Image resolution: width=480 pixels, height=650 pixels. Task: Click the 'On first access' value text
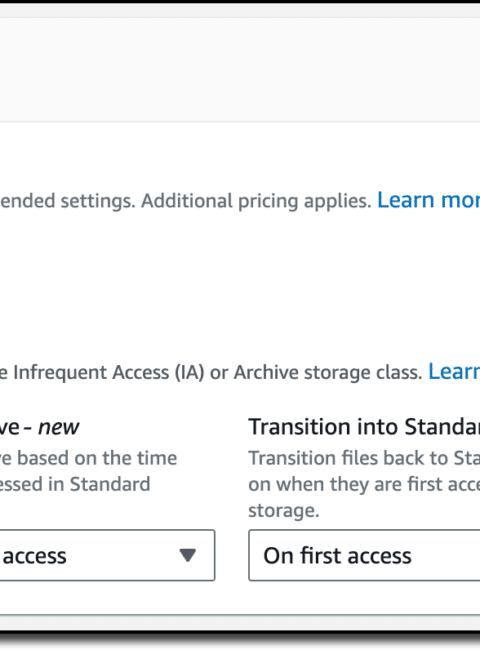[x=337, y=555]
